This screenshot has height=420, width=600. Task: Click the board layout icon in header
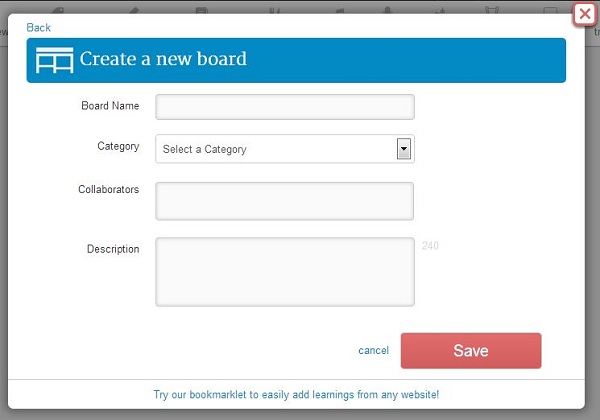coord(55,60)
